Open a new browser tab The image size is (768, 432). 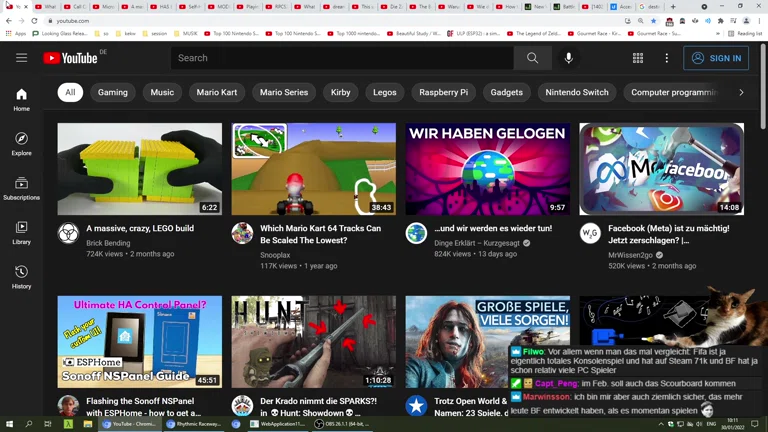tap(673, 7)
